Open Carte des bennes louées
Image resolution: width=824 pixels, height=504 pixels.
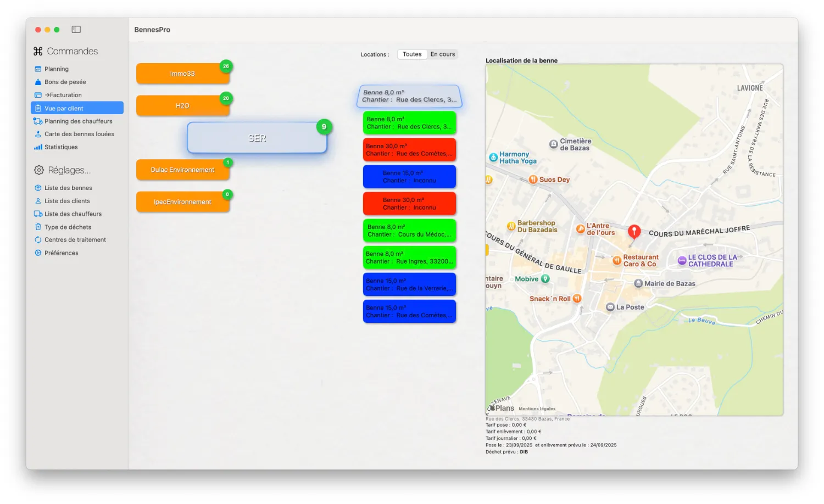[79, 134]
